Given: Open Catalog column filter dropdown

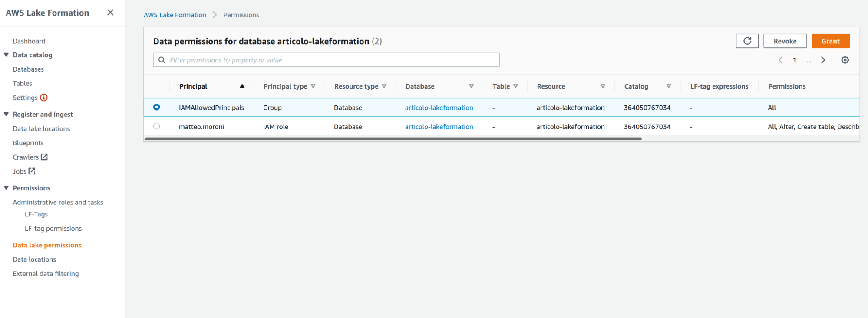Looking at the screenshot, I should click(x=669, y=86).
